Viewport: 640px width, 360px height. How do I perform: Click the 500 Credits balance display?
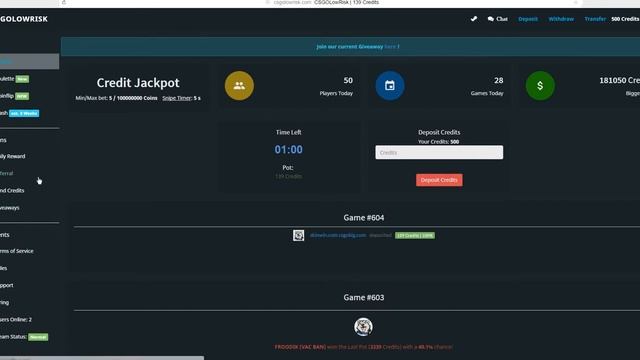click(625, 19)
